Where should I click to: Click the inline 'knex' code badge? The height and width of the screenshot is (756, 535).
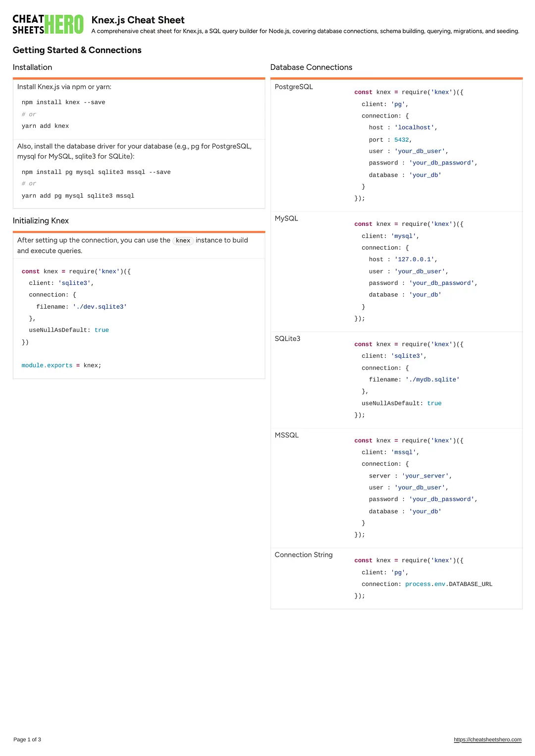[183, 241]
